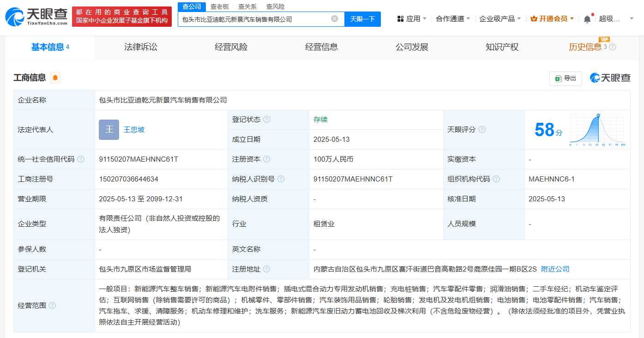644x338 pixels.
Task: Expand the 企业级产品 dropdown
Action: tap(500, 19)
